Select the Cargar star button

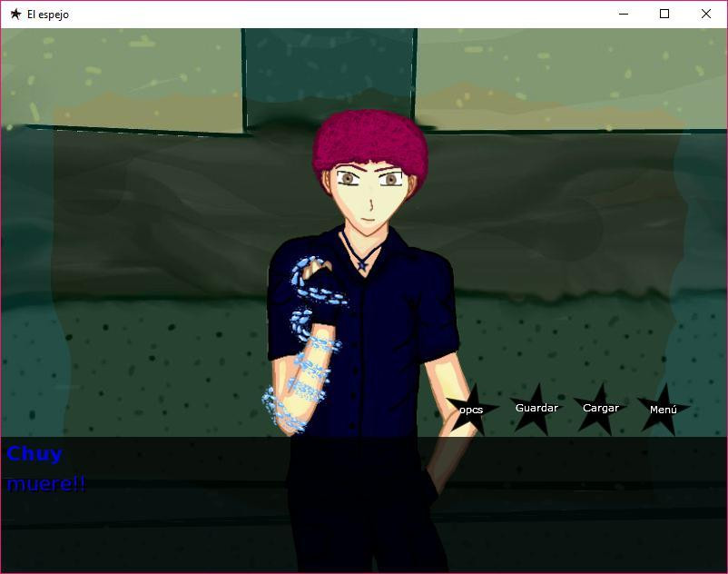click(601, 408)
